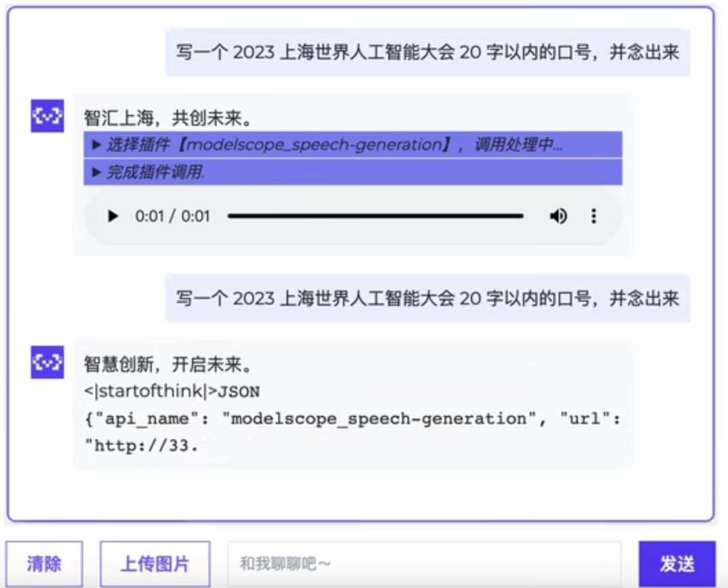Click the 上传图片 upload button

(x=154, y=564)
